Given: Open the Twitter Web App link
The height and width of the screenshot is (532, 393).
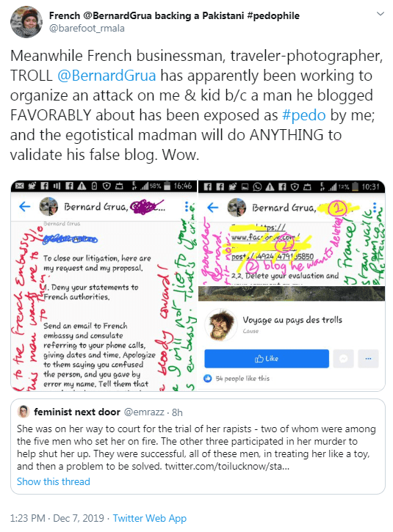Looking at the screenshot, I should [x=150, y=518].
